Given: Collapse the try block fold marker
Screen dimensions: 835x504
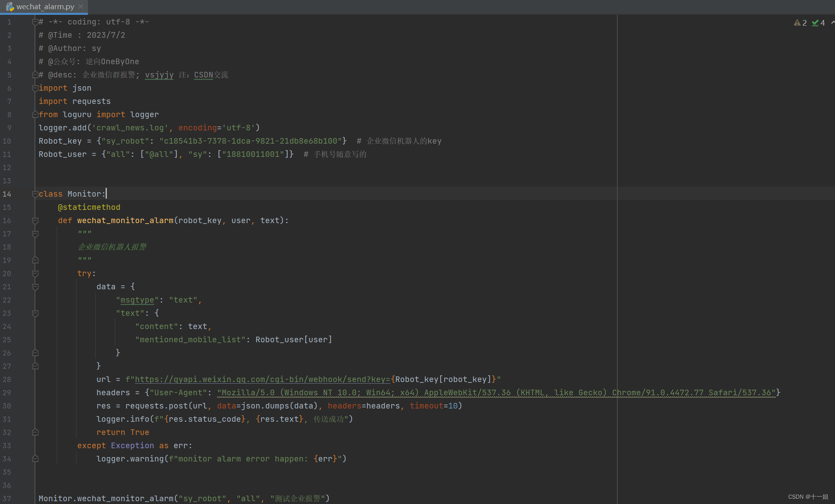Looking at the screenshot, I should click(35, 274).
